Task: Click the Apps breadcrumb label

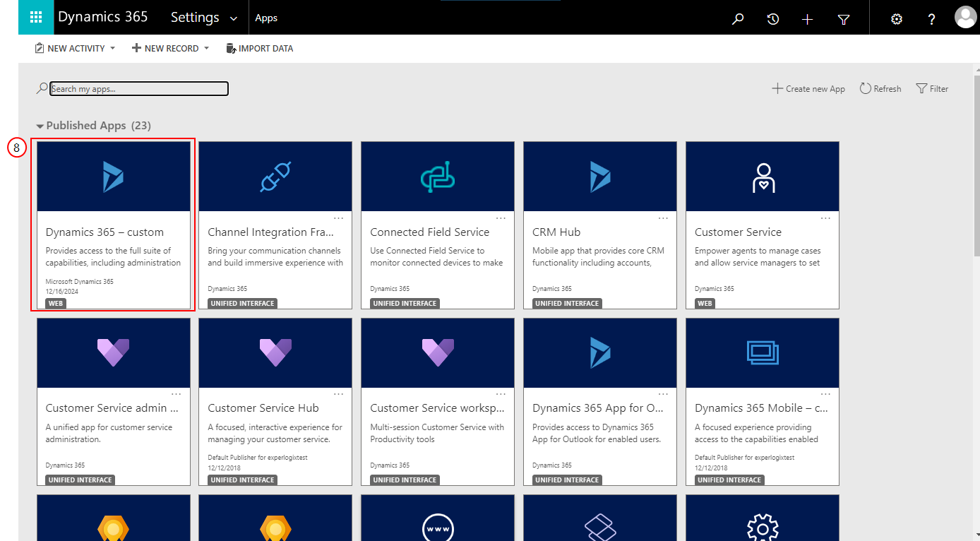Action: tap(266, 18)
